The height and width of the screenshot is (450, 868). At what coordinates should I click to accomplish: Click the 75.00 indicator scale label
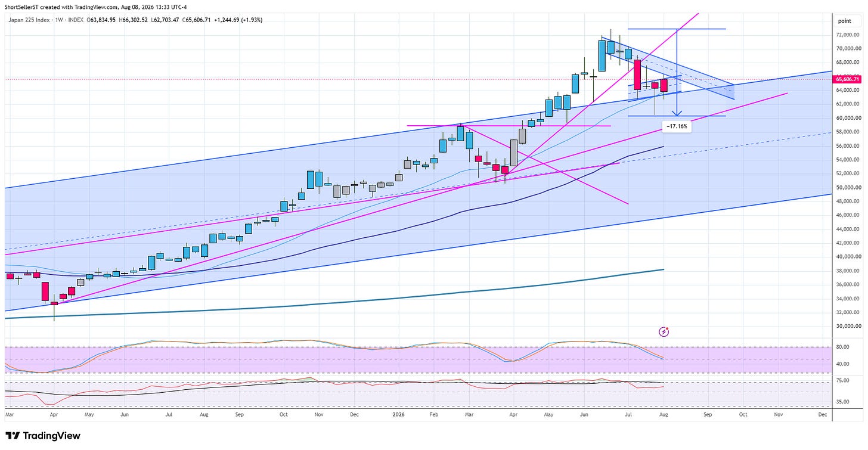point(842,380)
